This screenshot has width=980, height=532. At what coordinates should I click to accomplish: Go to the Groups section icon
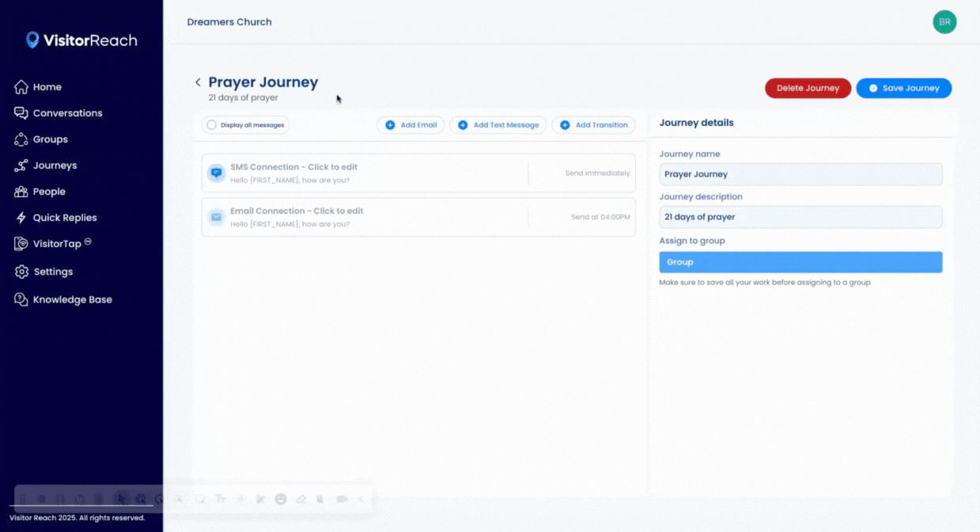tap(21, 139)
